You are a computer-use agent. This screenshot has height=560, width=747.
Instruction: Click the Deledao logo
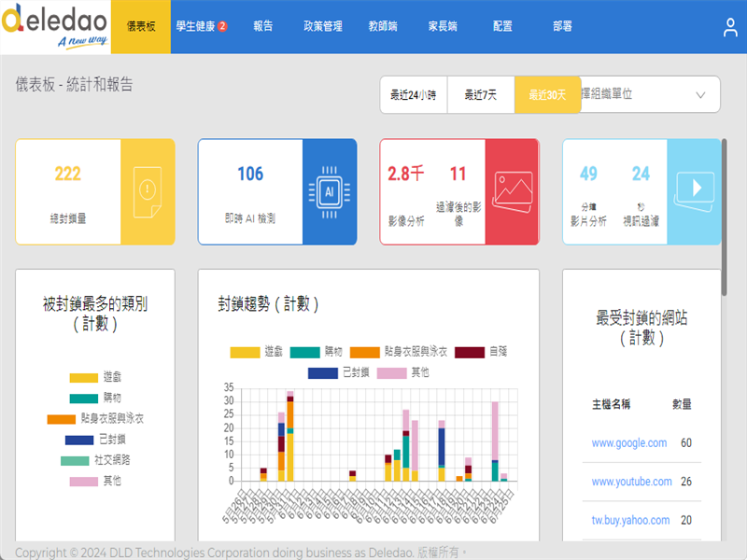tap(54, 26)
